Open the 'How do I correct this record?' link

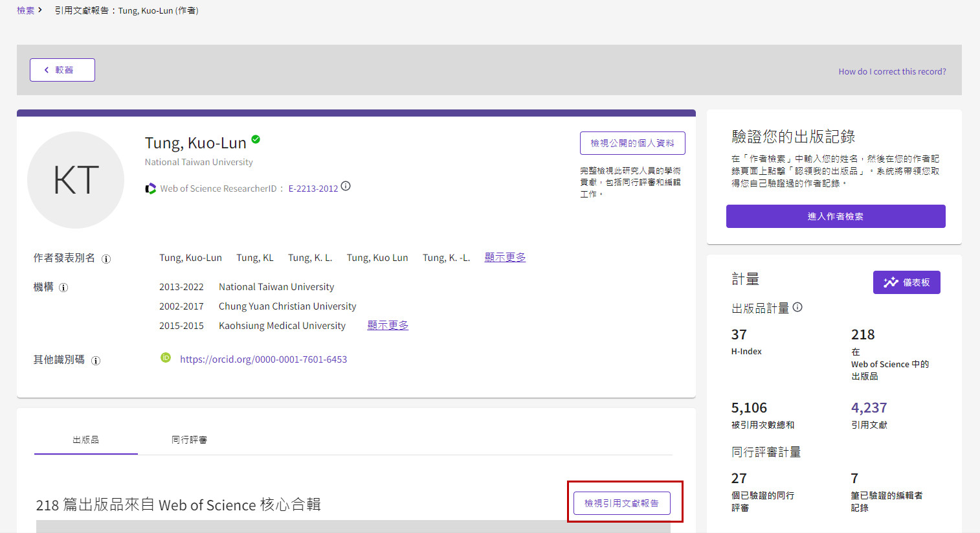click(x=892, y=72)
